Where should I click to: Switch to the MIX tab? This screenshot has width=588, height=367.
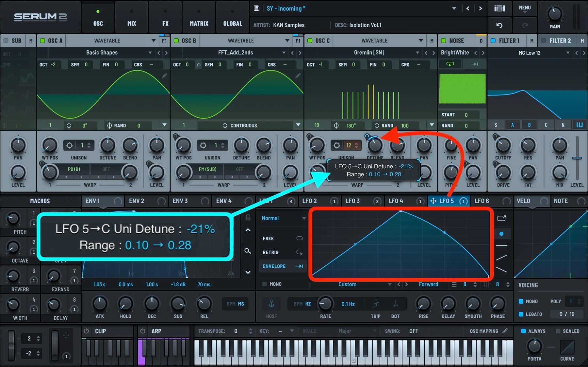[132, 17]
